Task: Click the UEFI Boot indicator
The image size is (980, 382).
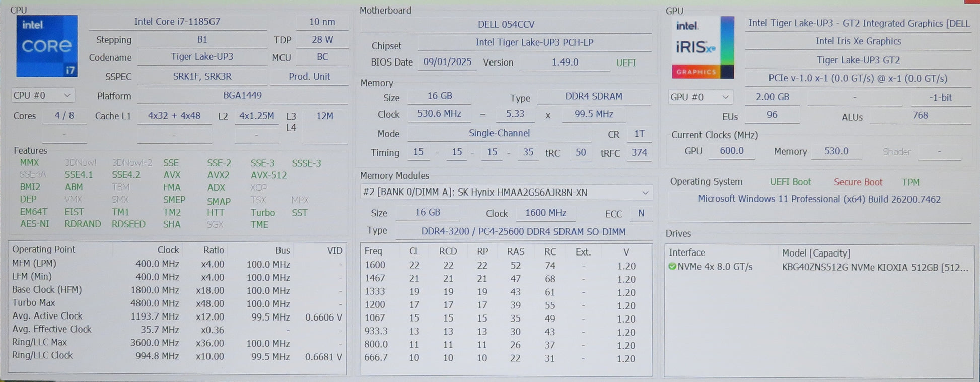Action: tap(790, 182)
